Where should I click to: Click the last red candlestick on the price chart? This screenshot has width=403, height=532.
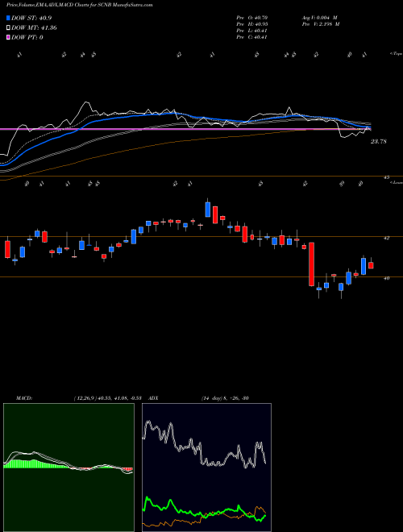click(371, 265)
